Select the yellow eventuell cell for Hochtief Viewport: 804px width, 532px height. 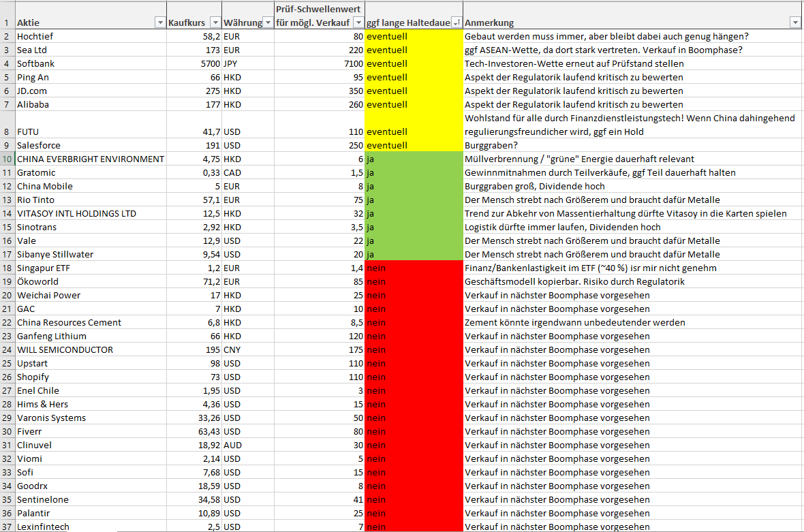[x=414, y=36]
